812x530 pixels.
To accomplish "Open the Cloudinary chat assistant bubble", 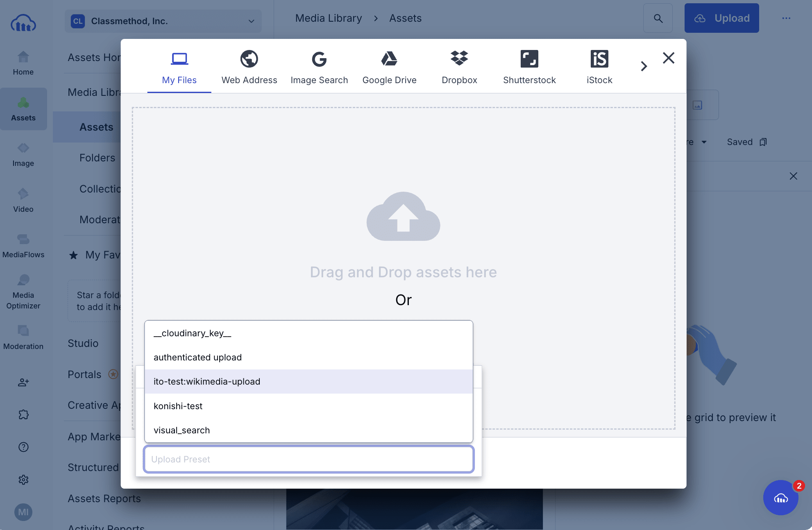I will coord(781,498).
